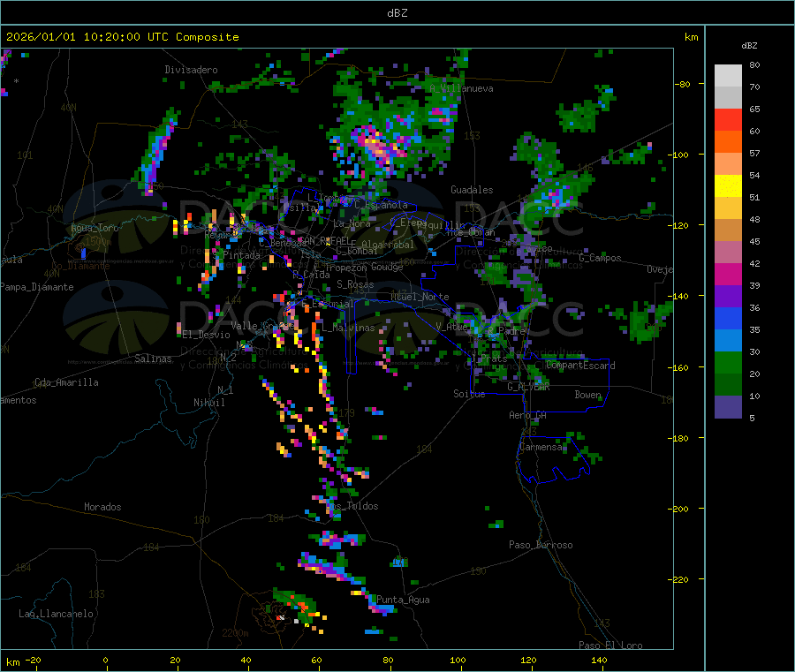Viewport: 795px width, 672px height.
Task: Click the La_Nora location label
Action: [x=352, y=223]
